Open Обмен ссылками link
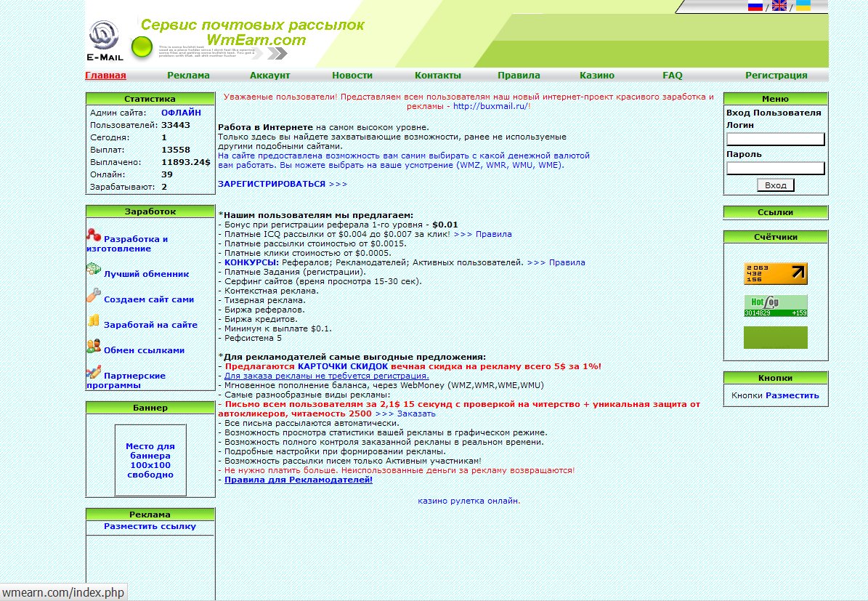 coord(144,350)
